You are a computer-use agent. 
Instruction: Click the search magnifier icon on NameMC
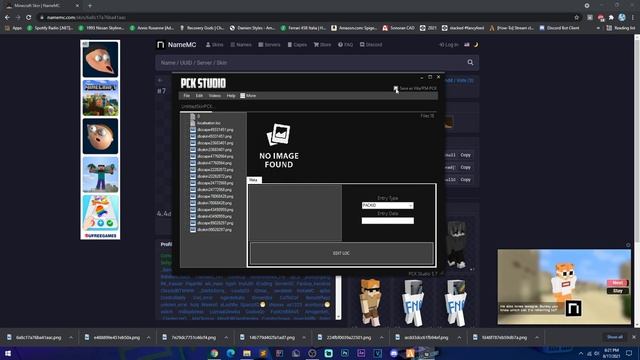[470, 62]
